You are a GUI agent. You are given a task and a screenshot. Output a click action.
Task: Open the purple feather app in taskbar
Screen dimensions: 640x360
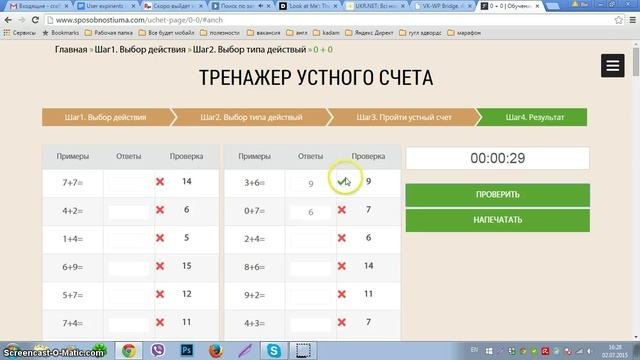pos(245,351)
